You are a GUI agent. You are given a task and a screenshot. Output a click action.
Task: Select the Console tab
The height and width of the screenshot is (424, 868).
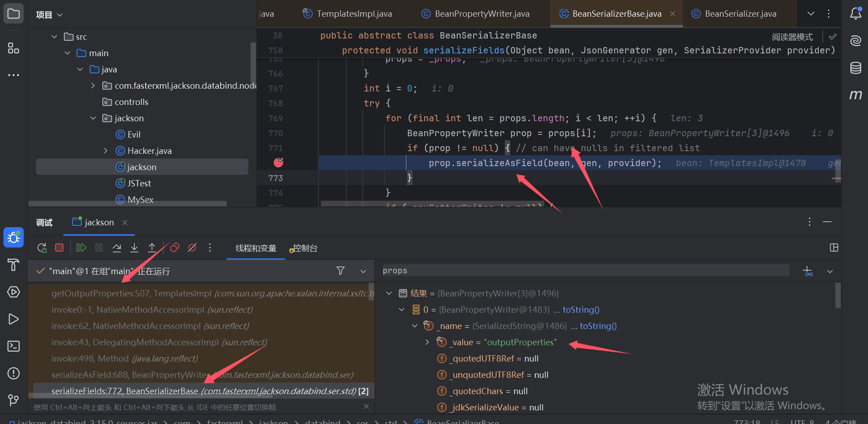point(304,248)
